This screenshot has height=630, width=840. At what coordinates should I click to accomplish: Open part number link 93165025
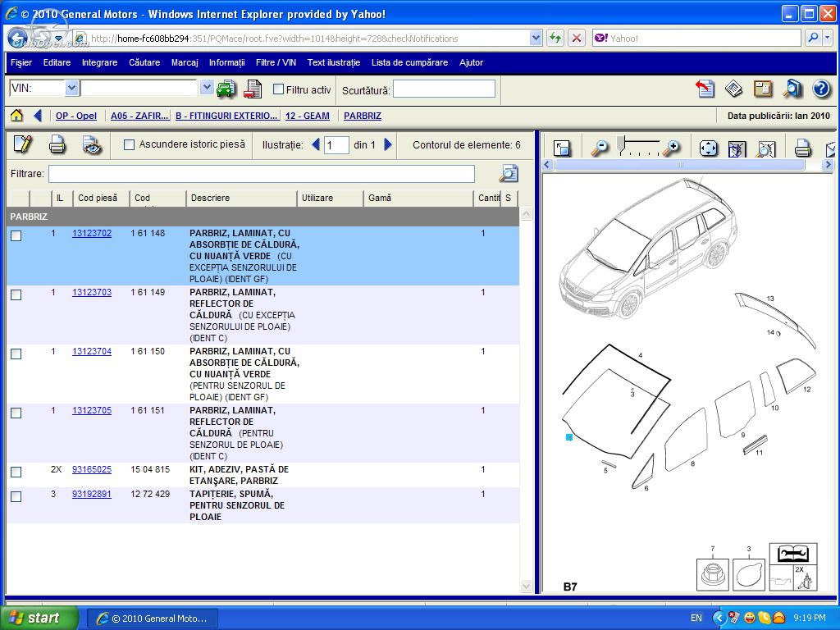pos(92,468)
